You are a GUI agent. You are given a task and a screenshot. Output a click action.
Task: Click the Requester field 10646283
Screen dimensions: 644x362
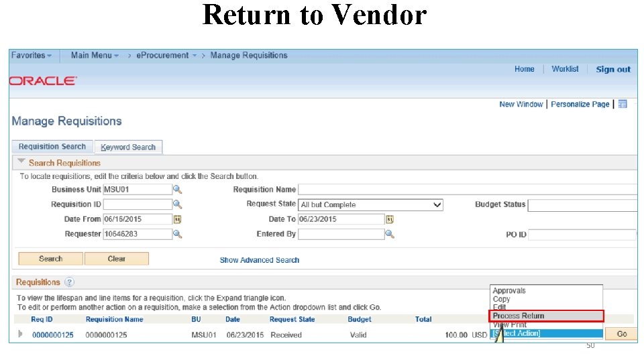tap(137, 234)
